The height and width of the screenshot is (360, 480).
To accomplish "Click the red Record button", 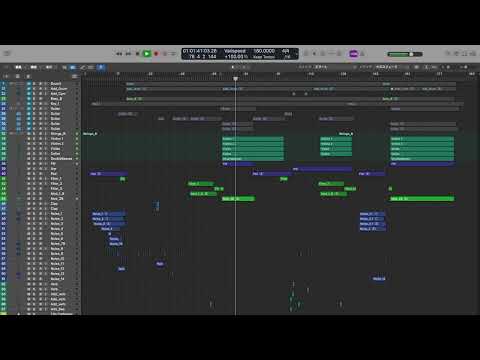I will [156, 54].
